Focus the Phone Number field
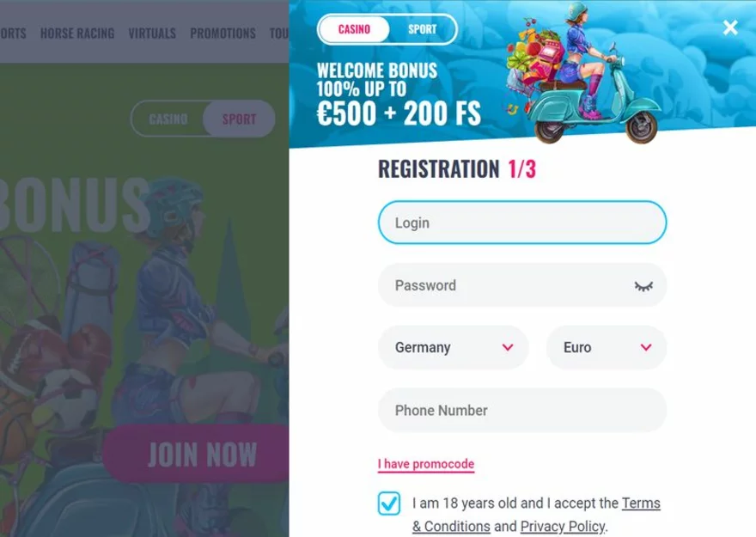The width and height of the screenshot is (756, 537). (x=521, y=411)
